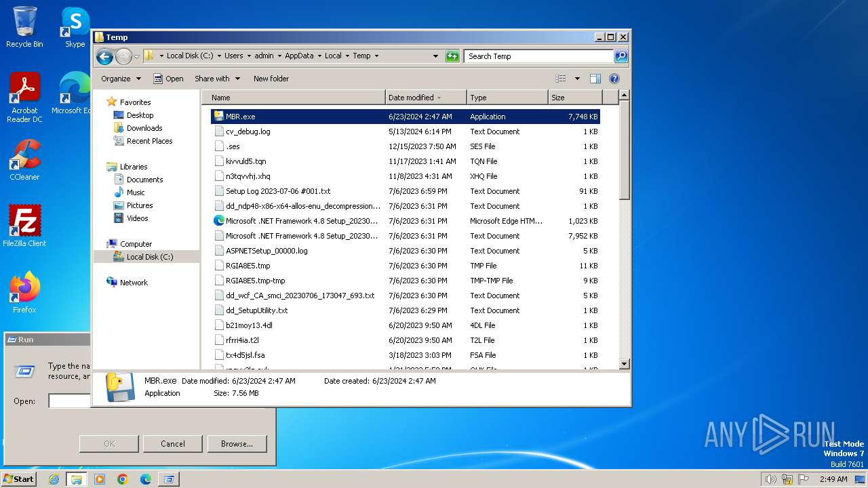
Task: Open the Start menu
Action: click(18, 479)
